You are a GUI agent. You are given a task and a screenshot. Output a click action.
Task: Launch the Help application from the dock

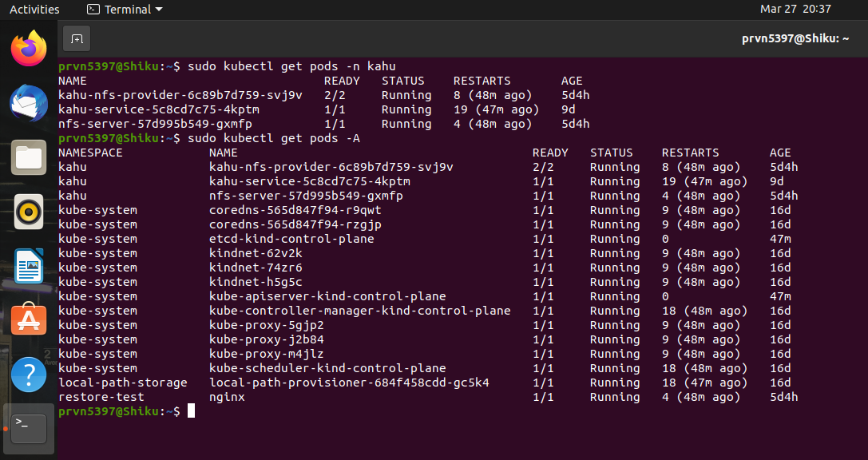click(x=28, y=375)
